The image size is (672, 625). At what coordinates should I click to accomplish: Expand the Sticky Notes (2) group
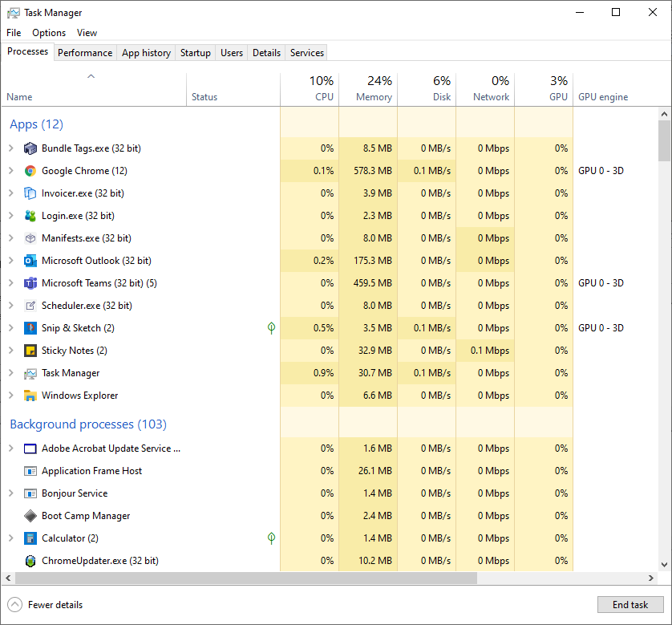click(x=11, y=351)
